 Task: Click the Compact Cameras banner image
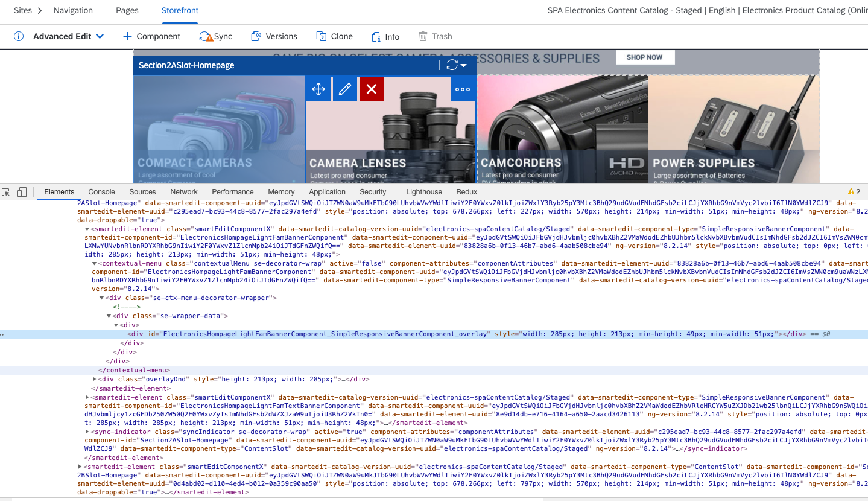coord(219,129)
